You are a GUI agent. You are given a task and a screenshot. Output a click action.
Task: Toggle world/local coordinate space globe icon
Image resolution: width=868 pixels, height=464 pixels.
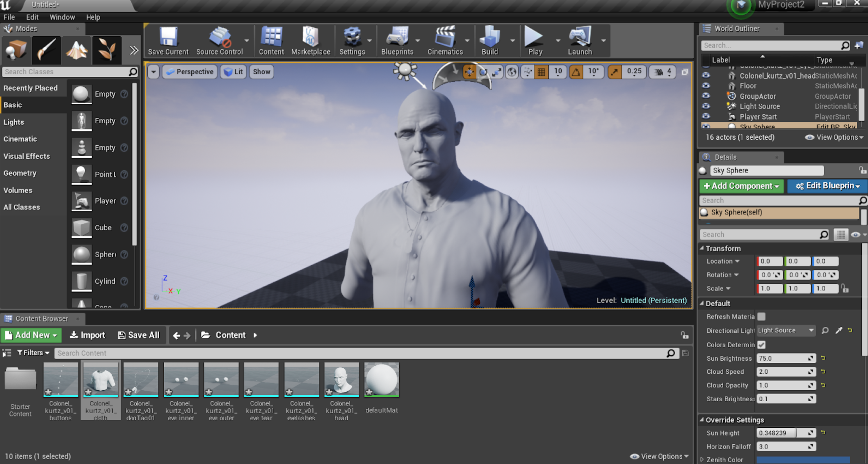tap(512, 72)
